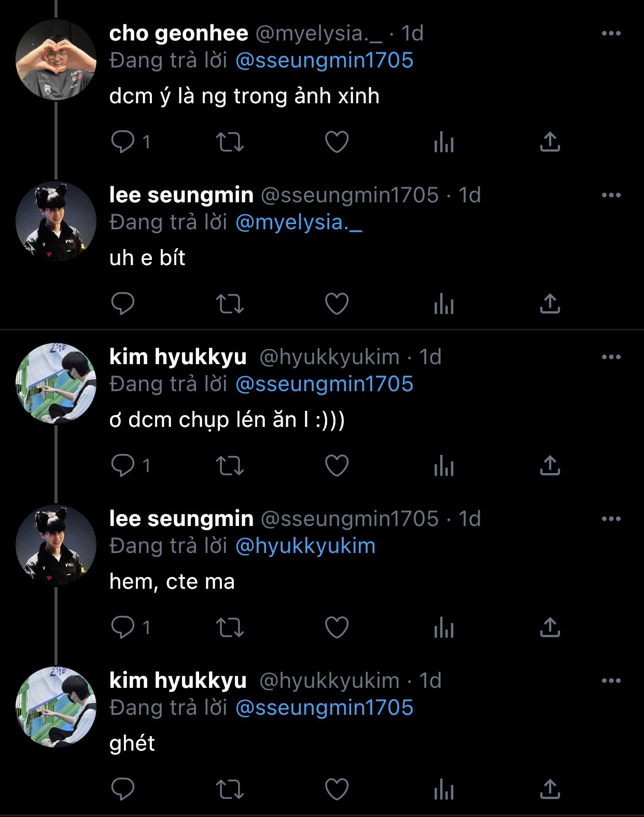Open more options on cho geonhee's tweet
The width and height of the screenshot is (644, 817).
[x=611, y=34]
